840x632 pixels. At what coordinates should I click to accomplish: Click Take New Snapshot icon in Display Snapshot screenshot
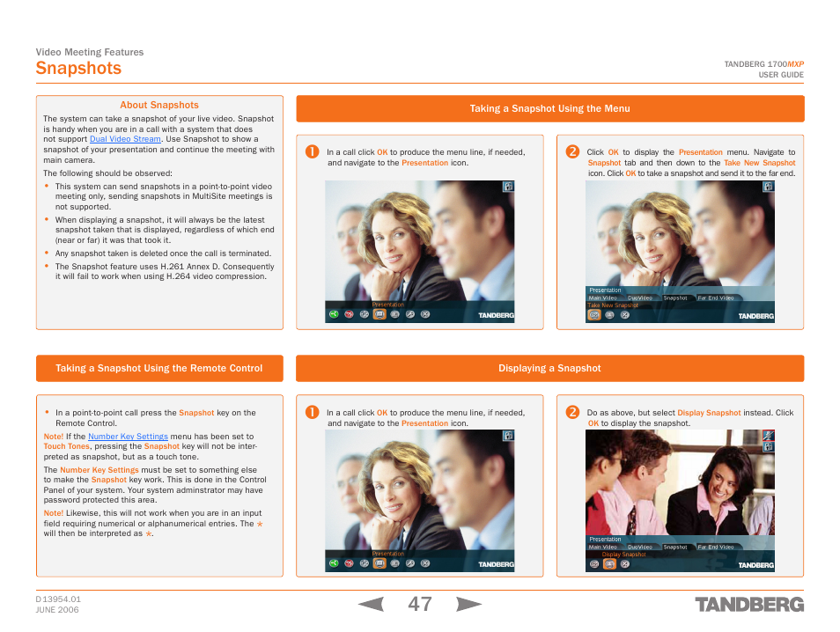coord(594,564)
